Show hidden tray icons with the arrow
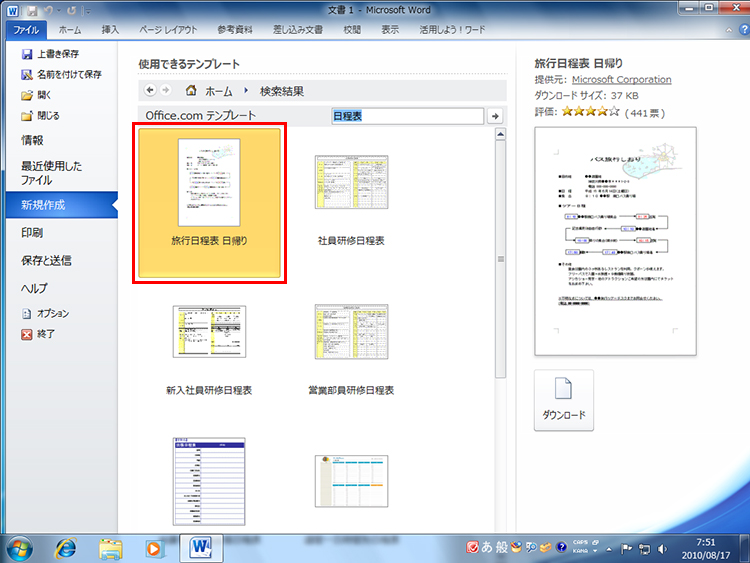 coord(609,549)
